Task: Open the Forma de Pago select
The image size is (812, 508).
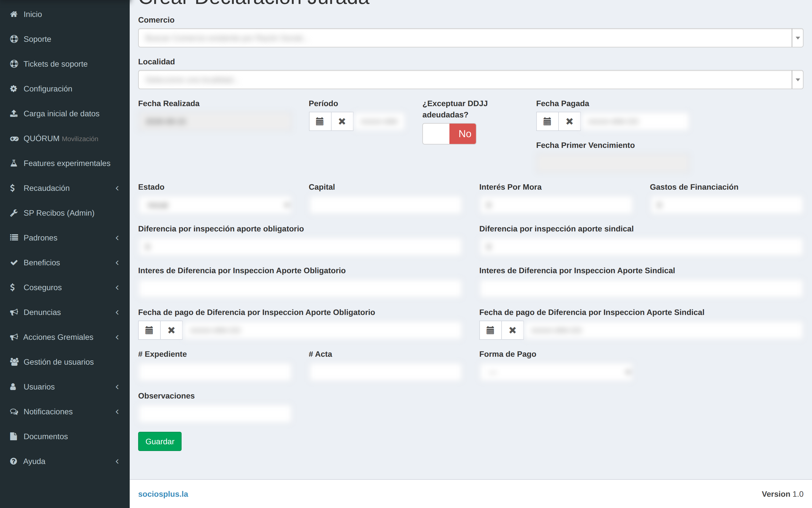Action: (556, 372)
